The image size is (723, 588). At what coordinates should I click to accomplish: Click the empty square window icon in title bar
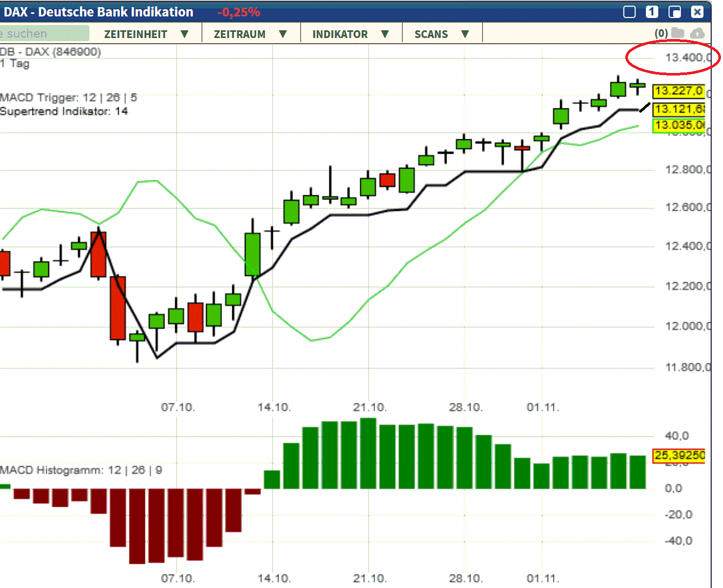tap(629, 12)
